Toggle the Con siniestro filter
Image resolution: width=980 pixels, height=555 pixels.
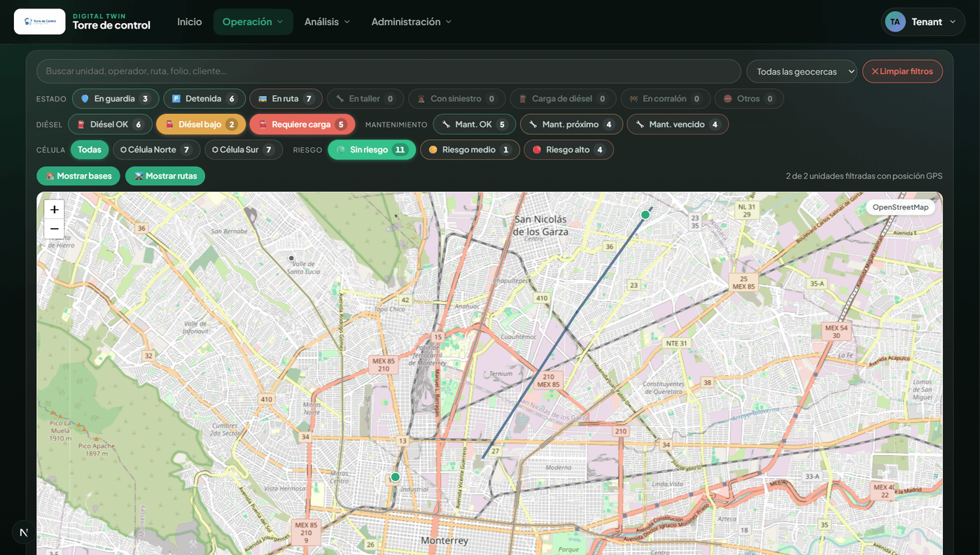(x=457, y=99)
